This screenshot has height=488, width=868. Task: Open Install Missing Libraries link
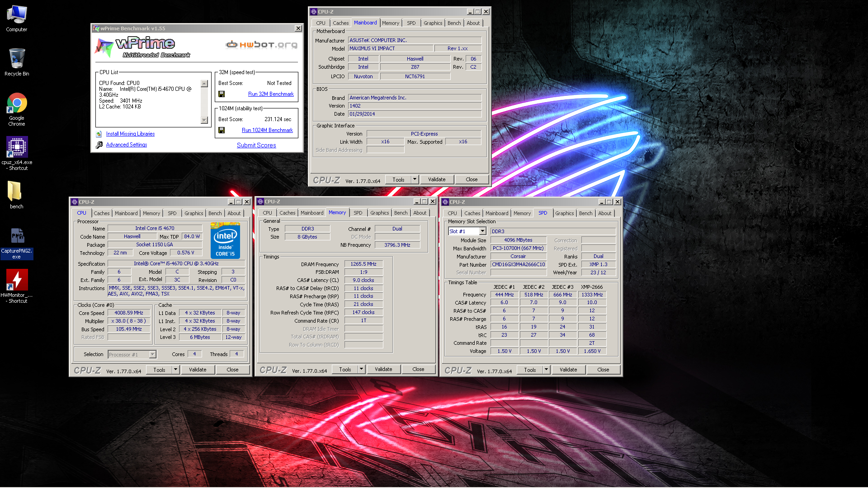(x=130, y=134)
